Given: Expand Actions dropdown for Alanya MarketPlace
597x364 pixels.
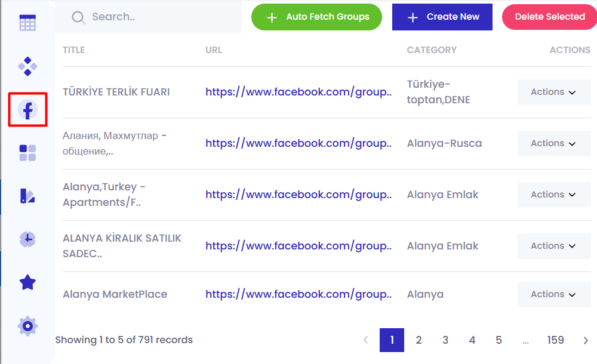Looking at the screenshot, I should point(553,294).
